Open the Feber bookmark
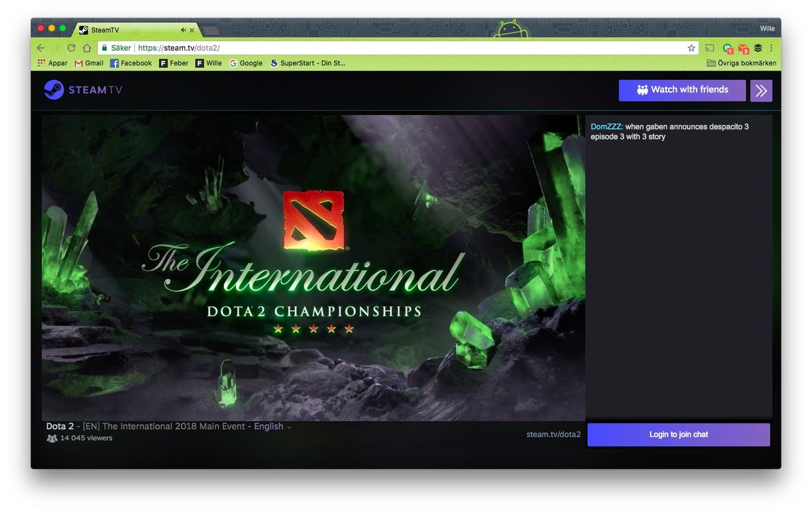 click(174, 63)
